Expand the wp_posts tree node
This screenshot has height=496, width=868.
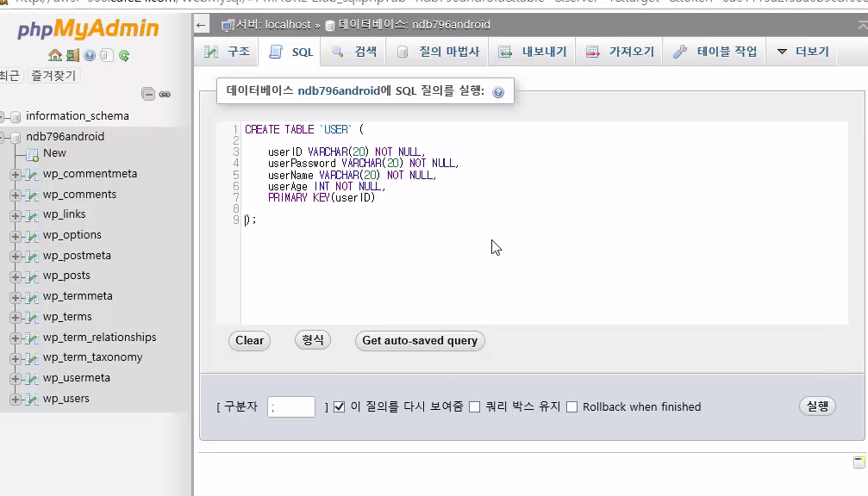click(x=15, y=276)
